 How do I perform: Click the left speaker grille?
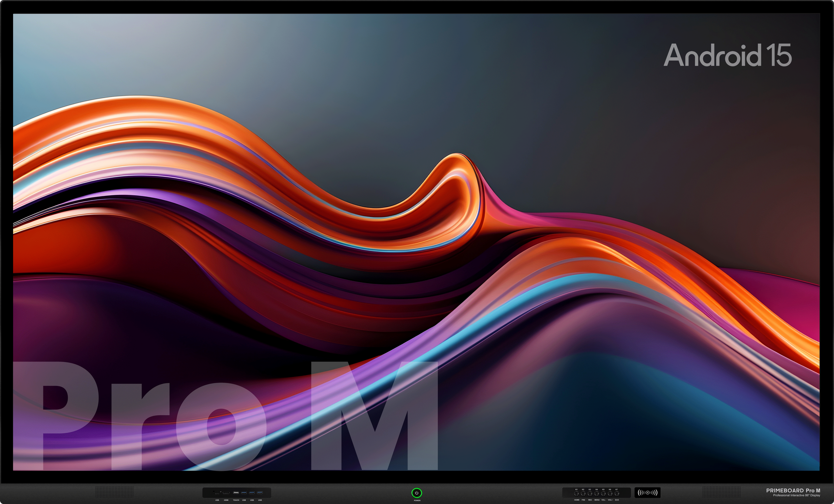pyautogui.click(x=115, y=492)
